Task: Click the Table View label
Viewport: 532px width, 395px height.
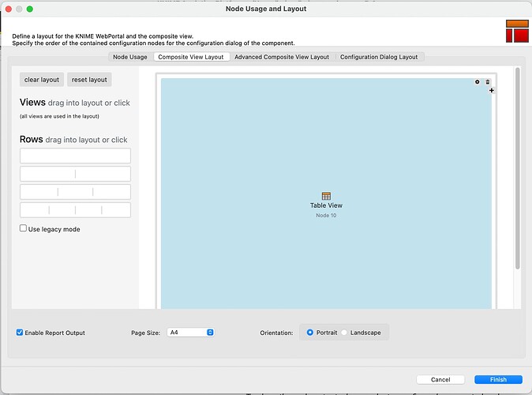Action: 326,205
